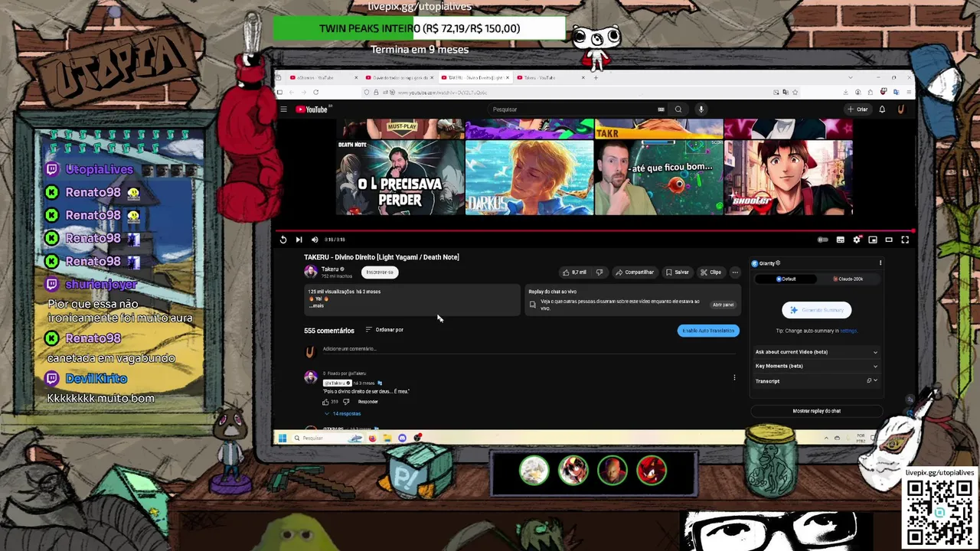Switch to theater mode
Image resolution: width=980 pixels, height=551 pixels.
tap(889, 240)
